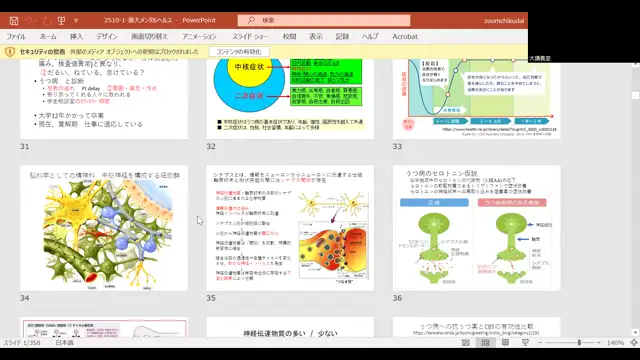Viewport: 640px width, 360px height.
Task: Select the slide thumbnail about CBT effectiveness
Action: pos(476,327)
